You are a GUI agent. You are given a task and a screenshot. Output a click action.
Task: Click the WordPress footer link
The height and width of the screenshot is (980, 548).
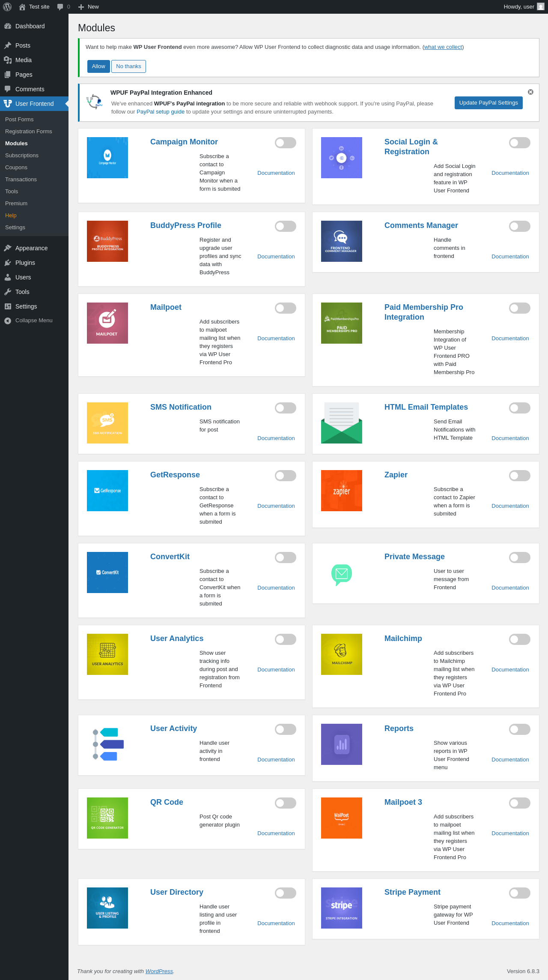159,971
